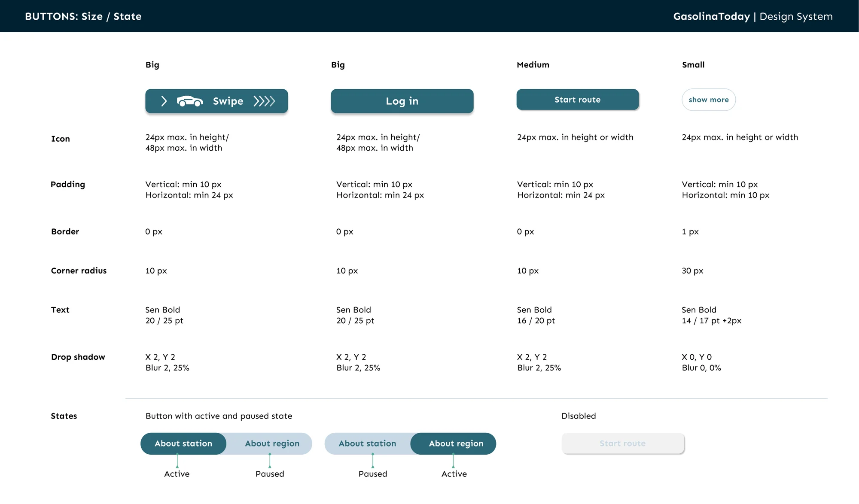Viewport: 859px width, 504px height.
Task: Click the Text row label
Action: pos(60,310)
